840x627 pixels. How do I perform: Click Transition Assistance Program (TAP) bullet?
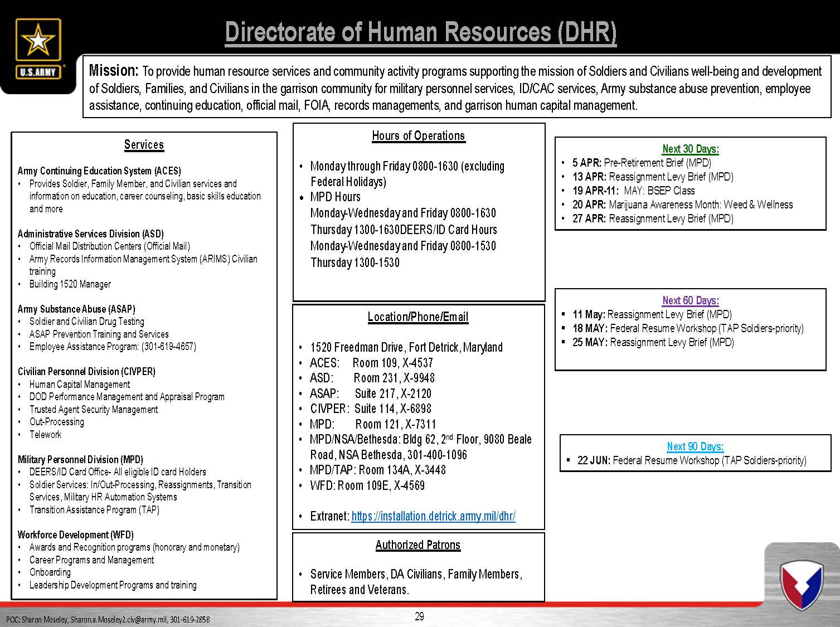[94, 509]
